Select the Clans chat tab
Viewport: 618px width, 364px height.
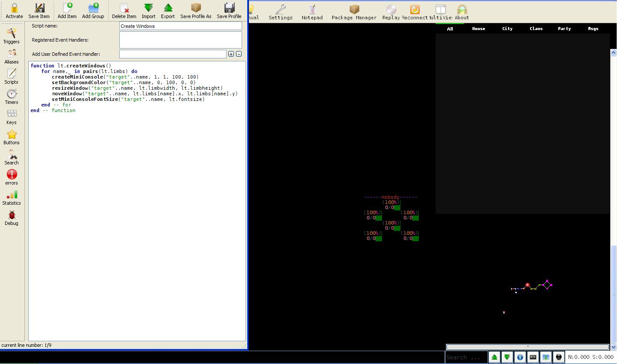pos(536,29)
